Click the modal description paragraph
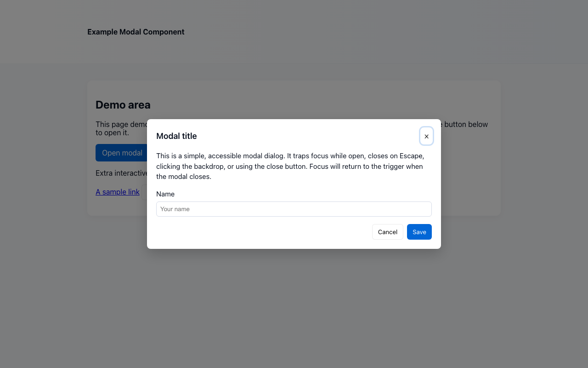Image resolution: width=588 pixels, height=368 pixels. [x=289, y=166]
